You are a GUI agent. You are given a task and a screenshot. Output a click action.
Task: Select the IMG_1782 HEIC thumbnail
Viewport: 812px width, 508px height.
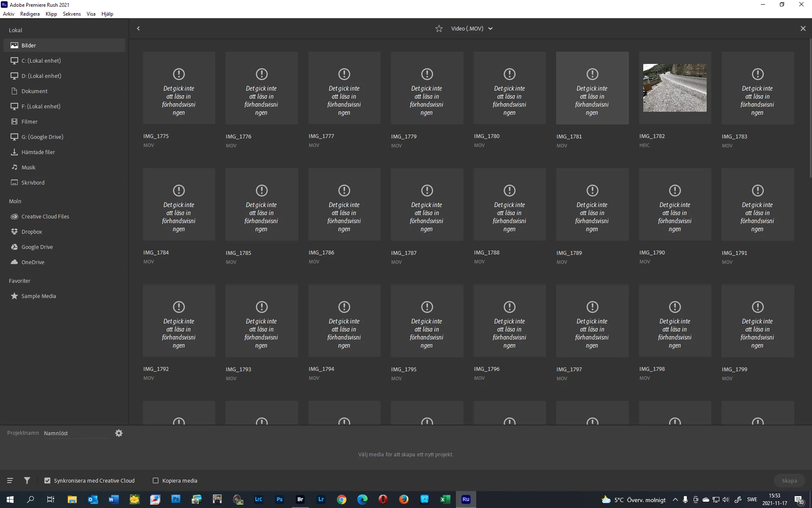tap(675, 88)
